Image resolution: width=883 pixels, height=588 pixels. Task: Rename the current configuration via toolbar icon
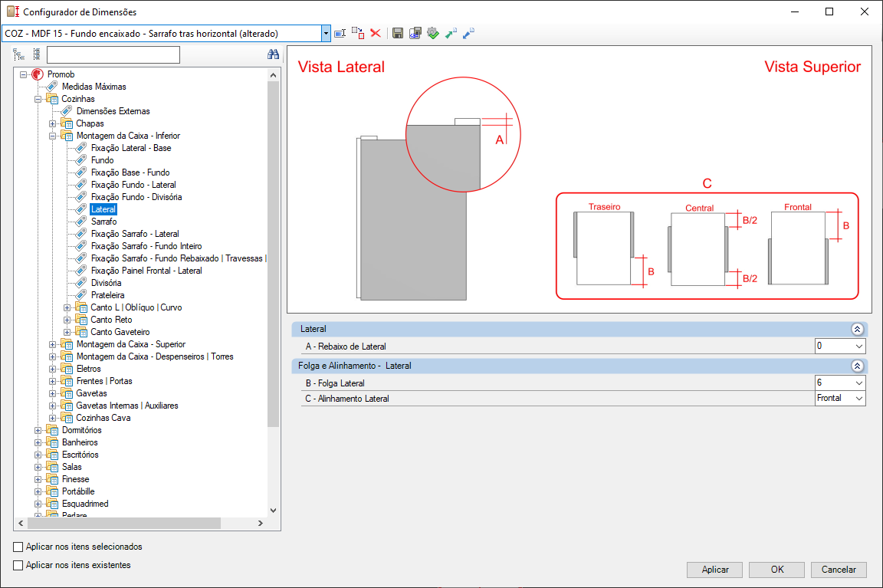click(x=340, y=33)
